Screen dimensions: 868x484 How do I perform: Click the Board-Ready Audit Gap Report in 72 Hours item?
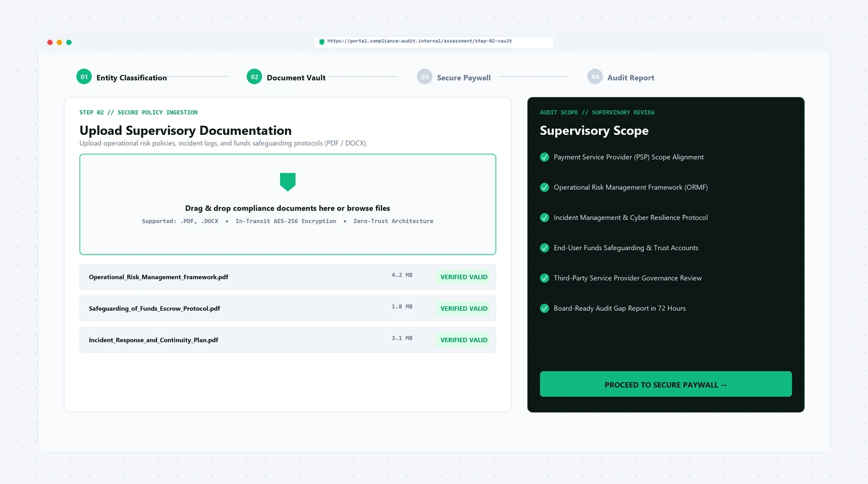pos(619,308)
